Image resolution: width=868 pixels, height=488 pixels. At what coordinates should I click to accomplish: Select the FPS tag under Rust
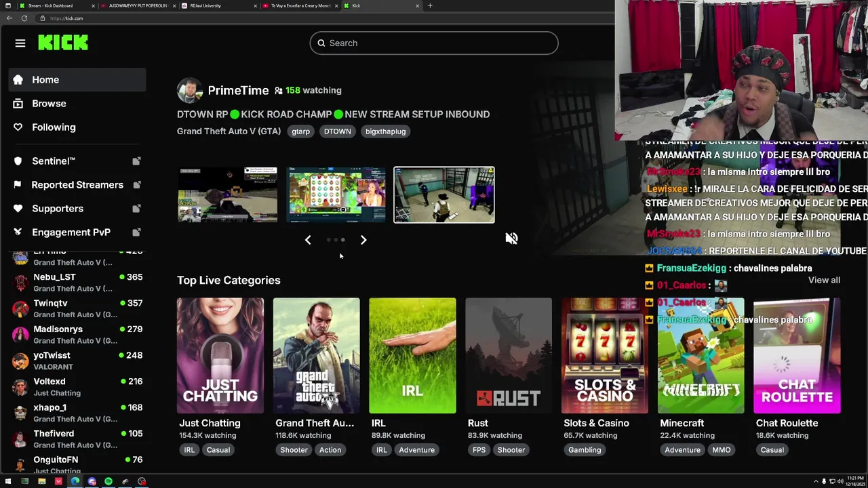point(479,450)
